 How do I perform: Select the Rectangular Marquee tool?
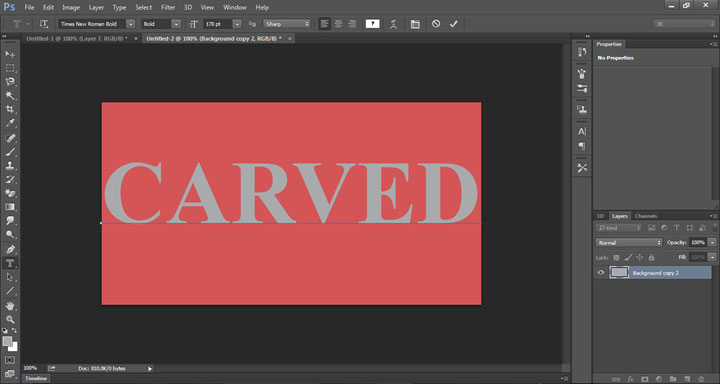pos(10,68)
